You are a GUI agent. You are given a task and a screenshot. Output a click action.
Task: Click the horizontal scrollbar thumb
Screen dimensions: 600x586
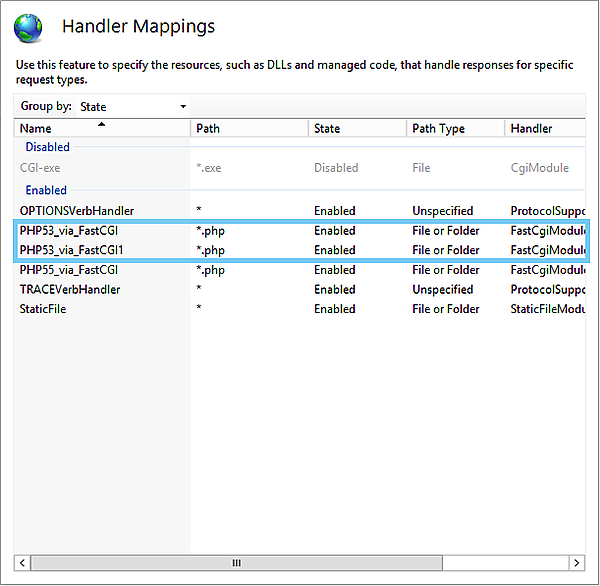236,563
